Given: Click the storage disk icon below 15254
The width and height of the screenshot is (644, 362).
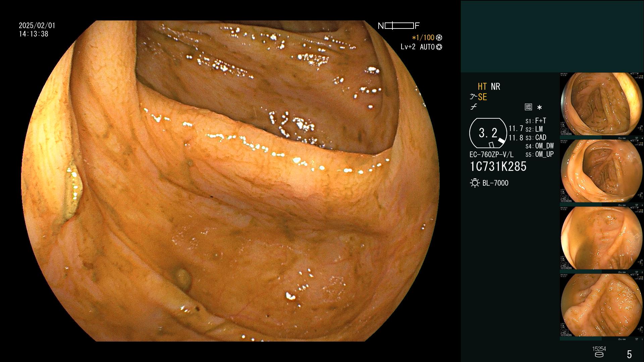Looking at the screenshot, I should (x=599, y=355).
